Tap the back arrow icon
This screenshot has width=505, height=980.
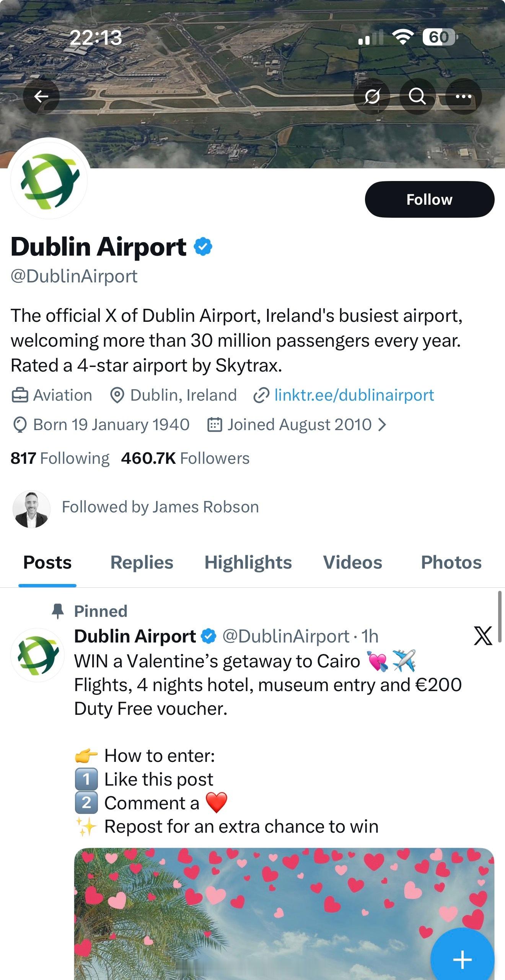click(x=41, y=96)
